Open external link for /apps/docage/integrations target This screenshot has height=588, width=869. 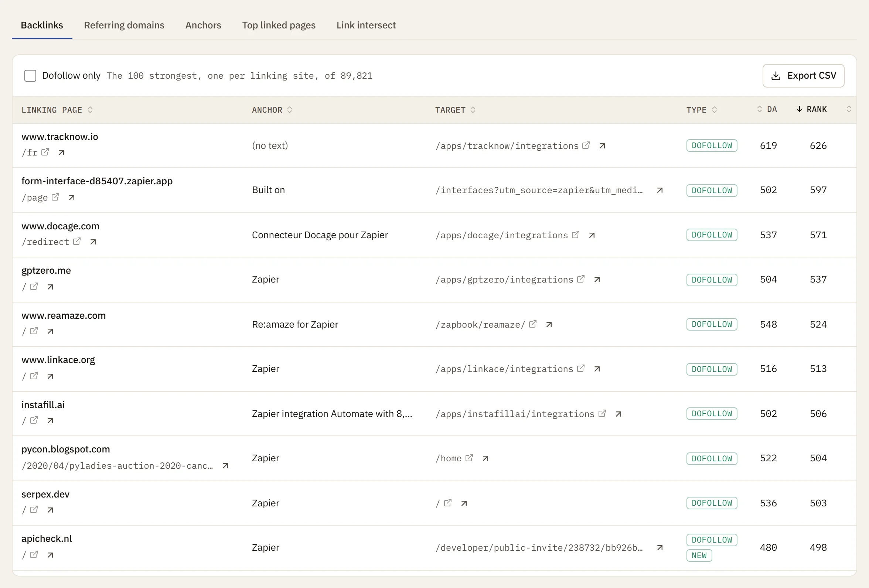576,235
